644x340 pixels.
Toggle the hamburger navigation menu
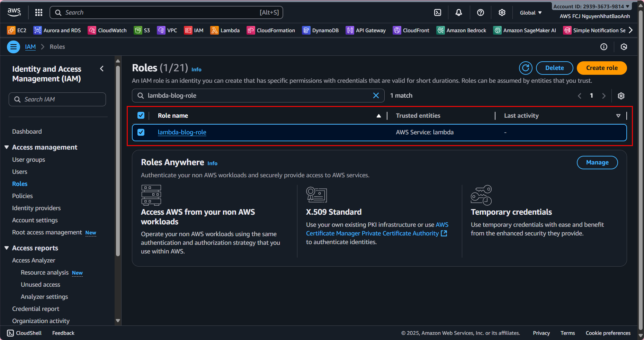[x=14, y=47]
